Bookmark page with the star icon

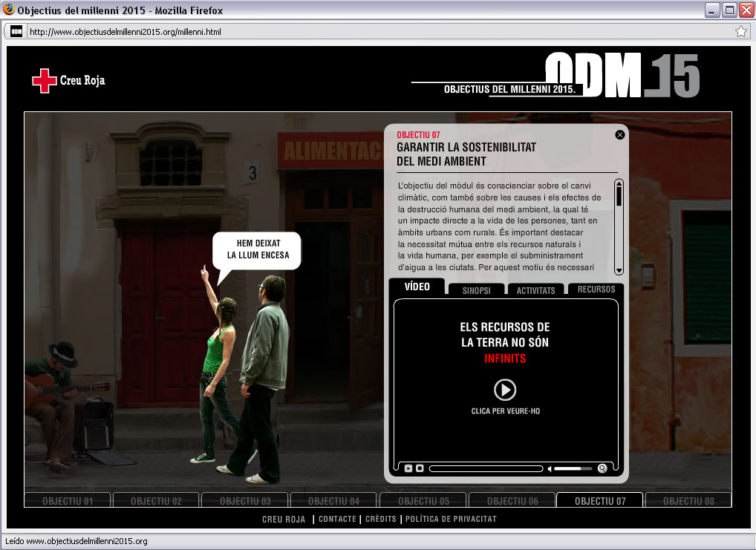coord(740,32)
